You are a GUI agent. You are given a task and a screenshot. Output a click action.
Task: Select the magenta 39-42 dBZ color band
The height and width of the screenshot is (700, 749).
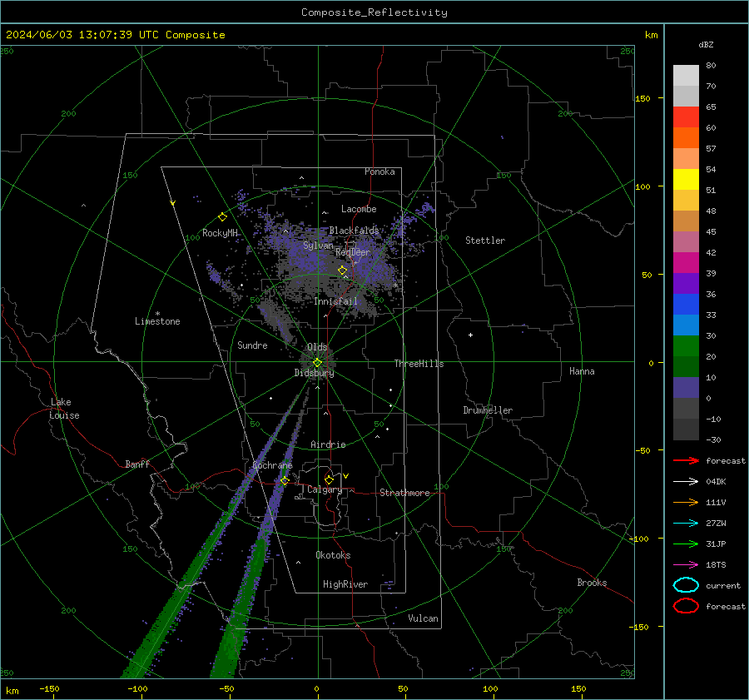(686, 263)
